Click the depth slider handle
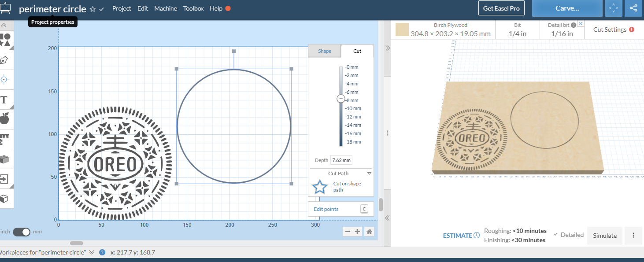The width and height of the screenshot is (644, 262). coord(341,99)
